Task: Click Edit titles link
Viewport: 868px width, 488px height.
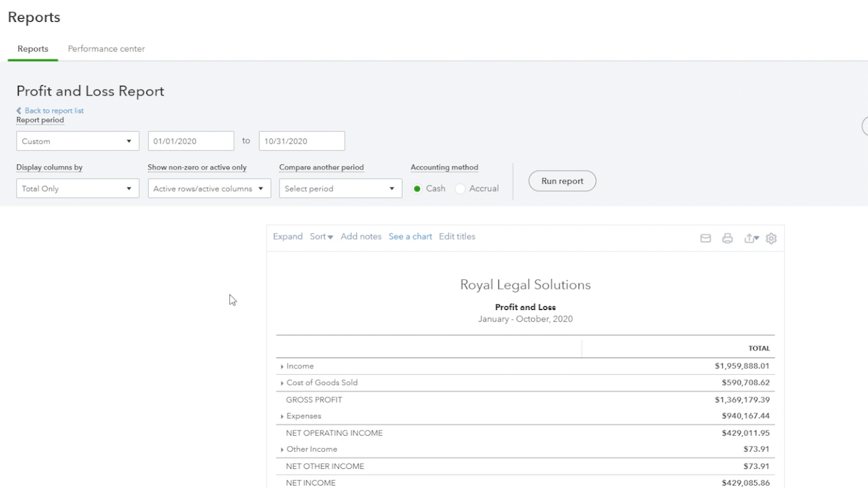Action: tap(457, 236)
